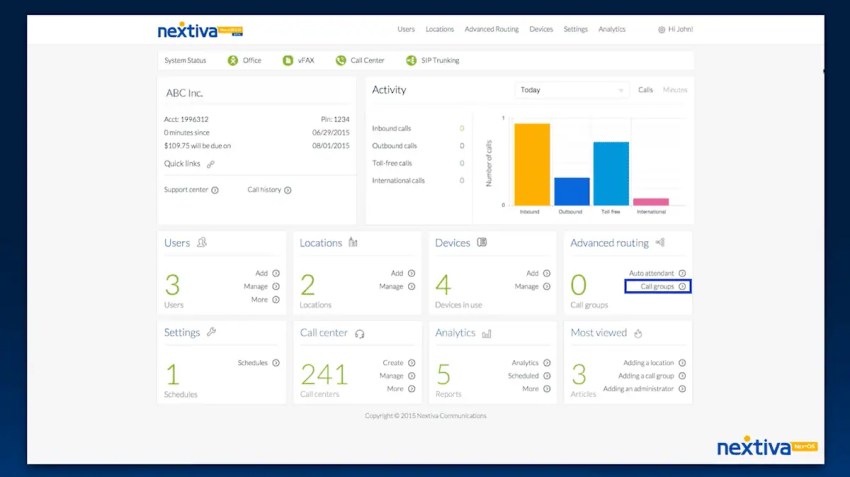The width and height of the screenshot is (850, 477).
Task: Switch the activity chart to Calls
Action: point(645,90)
